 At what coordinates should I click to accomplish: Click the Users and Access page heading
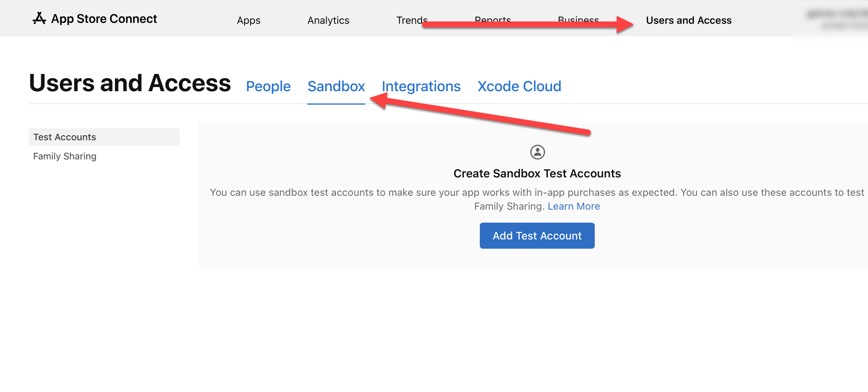[x=130, y=83]
